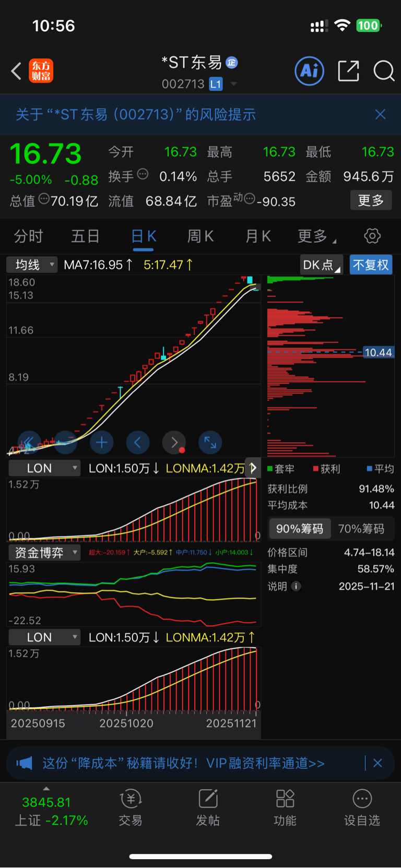Change 不复权 adjustment mode

(371, 265)
